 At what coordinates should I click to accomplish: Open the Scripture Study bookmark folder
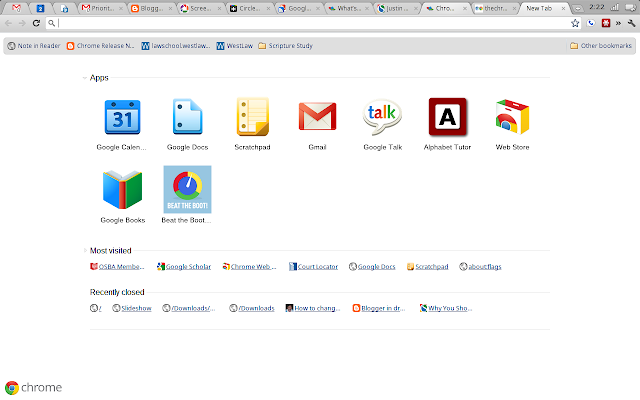click(285, 46)
